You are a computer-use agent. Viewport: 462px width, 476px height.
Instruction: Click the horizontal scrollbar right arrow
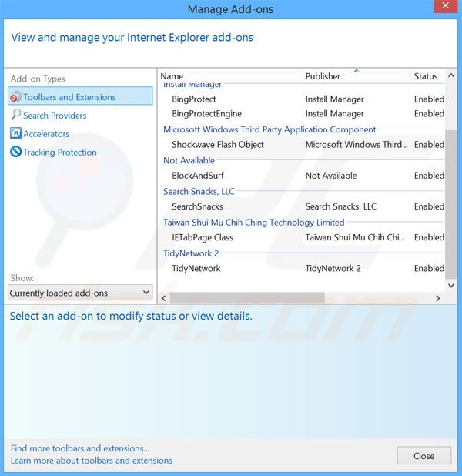439,298
